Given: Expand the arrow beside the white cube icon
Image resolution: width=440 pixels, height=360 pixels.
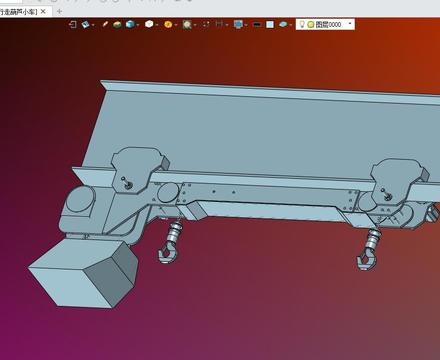Looking at the screenshot, I should (157, 25).
